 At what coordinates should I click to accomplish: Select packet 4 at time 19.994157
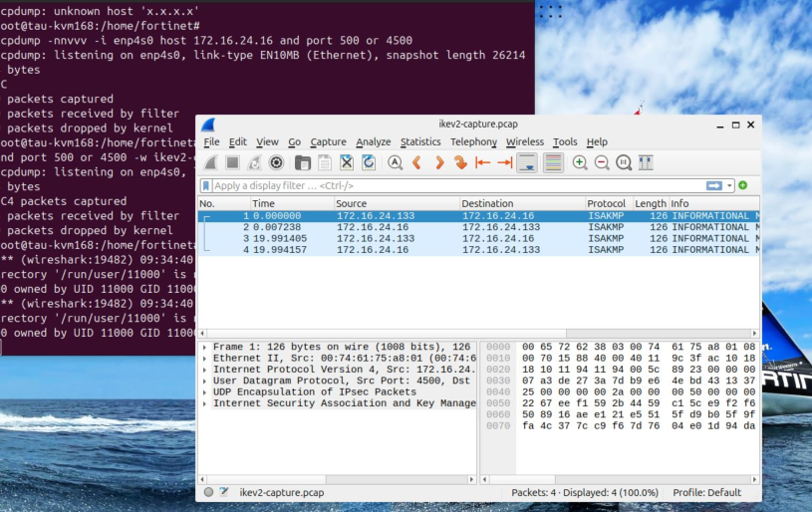(x=479, y=250)
